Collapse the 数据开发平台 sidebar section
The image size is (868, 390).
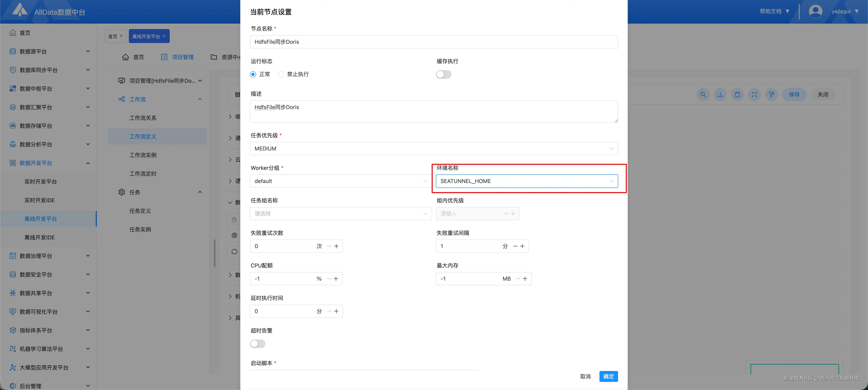[88, 163]
